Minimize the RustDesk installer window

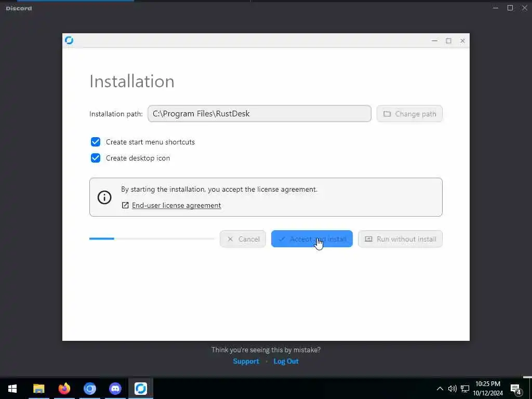coord(435,41)
